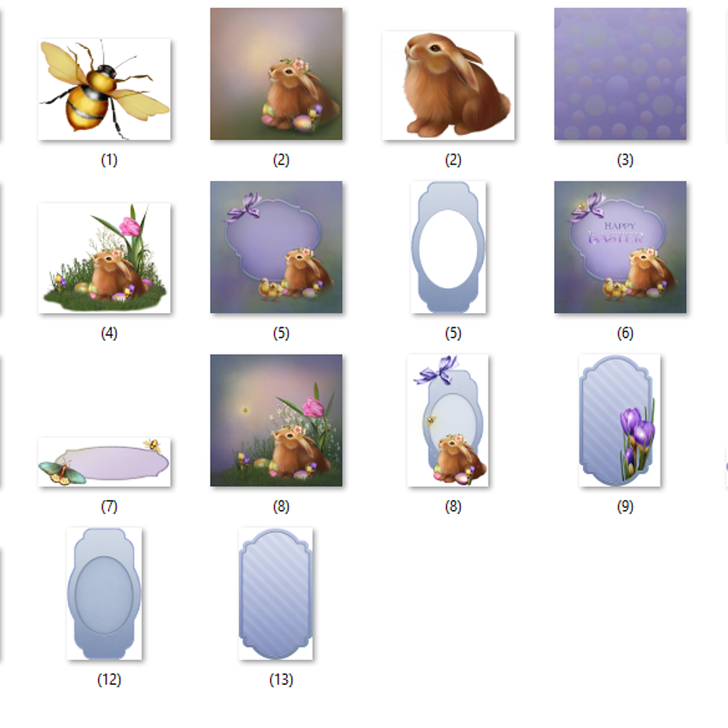Select the twilight bunny scene with tulip (8)
Screen dimensions: 728x728
(276, 420)
